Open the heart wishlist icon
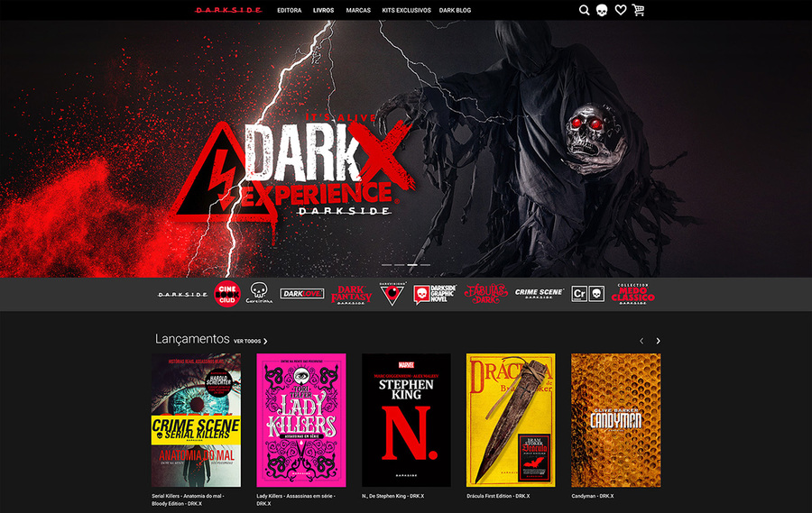This screenshot has height=513, width=812. click(x=621, y=10)
